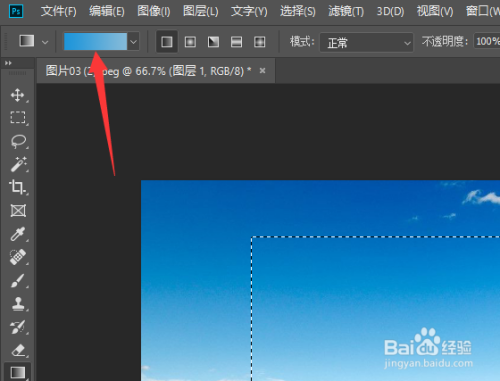Viewport: 500px width, 381px height.
Task: Open the 图像(I) menu
Action: pyautogui.click(x=154, y=12)
